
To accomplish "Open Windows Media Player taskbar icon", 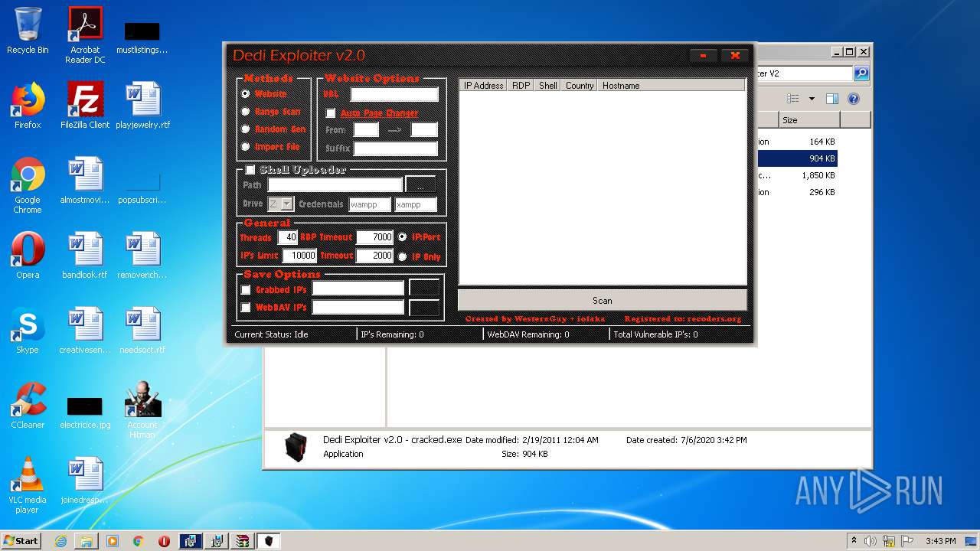I will point(113,541).
